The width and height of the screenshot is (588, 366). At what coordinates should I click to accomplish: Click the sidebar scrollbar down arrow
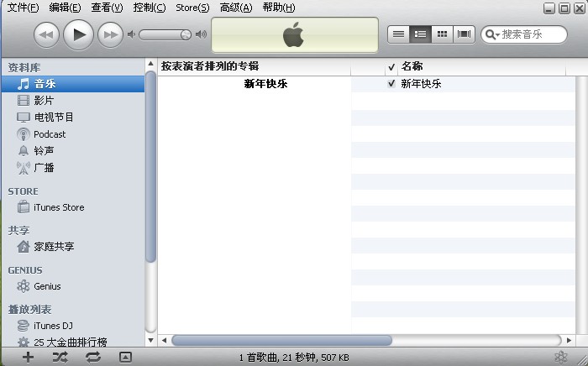[x=150, y=341]
